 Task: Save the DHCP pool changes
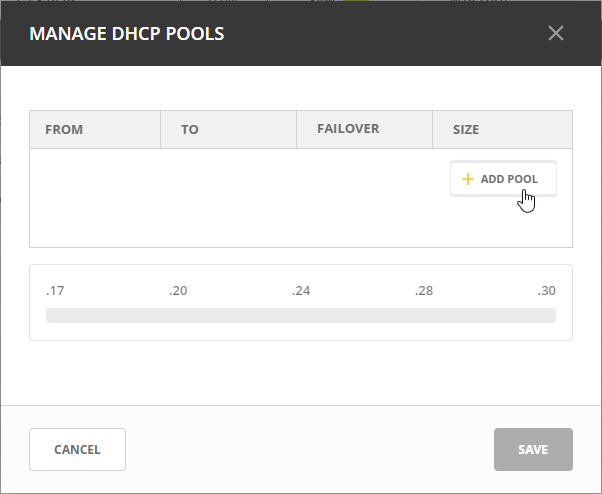533,449
